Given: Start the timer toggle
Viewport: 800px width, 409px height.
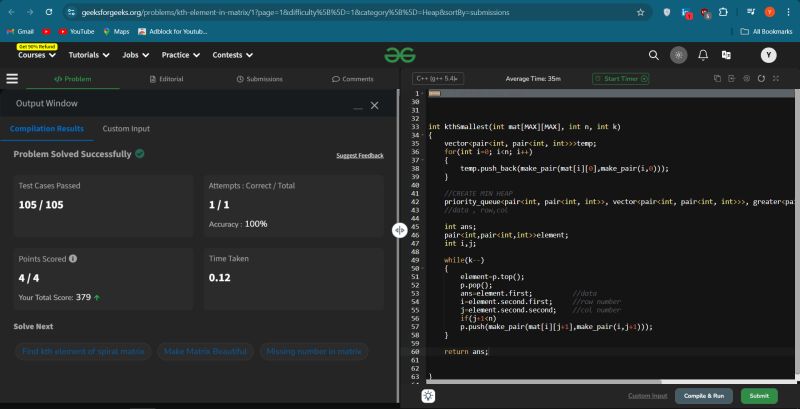Looking at the screenshot, I should (620, 78).
